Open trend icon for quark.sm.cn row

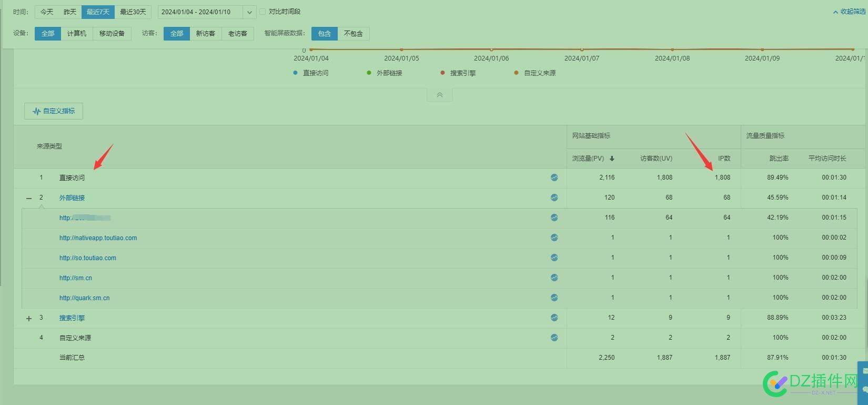[x=554, y=298]
